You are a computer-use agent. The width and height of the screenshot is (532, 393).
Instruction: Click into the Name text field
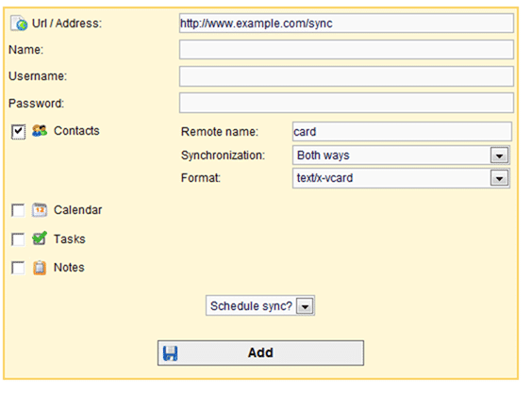346,50
